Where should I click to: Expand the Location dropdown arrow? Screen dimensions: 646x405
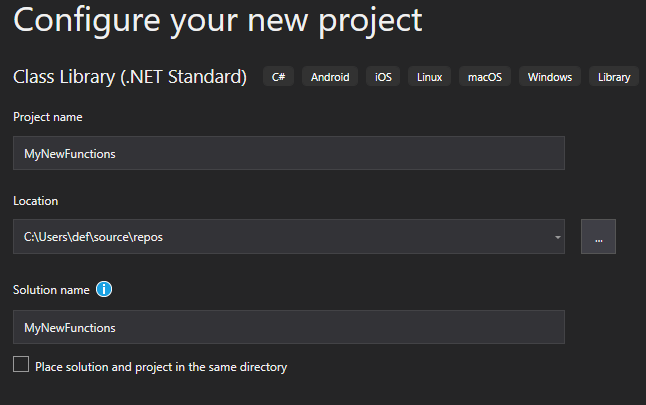pyautogui.click(x=557, y=237)
